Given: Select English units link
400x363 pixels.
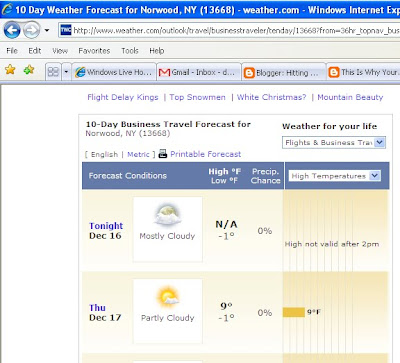Looking at the screenshot, I should click(104, 155).
